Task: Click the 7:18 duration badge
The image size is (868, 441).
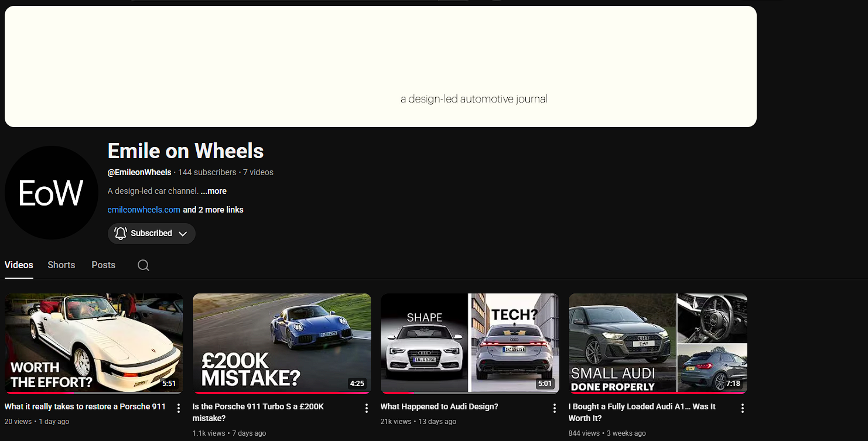Action: (733, 384)
